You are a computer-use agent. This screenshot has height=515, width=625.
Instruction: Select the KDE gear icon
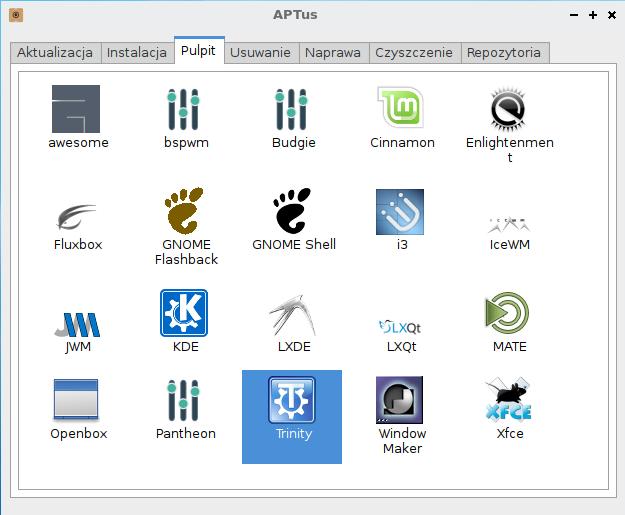tap(184, 313)
